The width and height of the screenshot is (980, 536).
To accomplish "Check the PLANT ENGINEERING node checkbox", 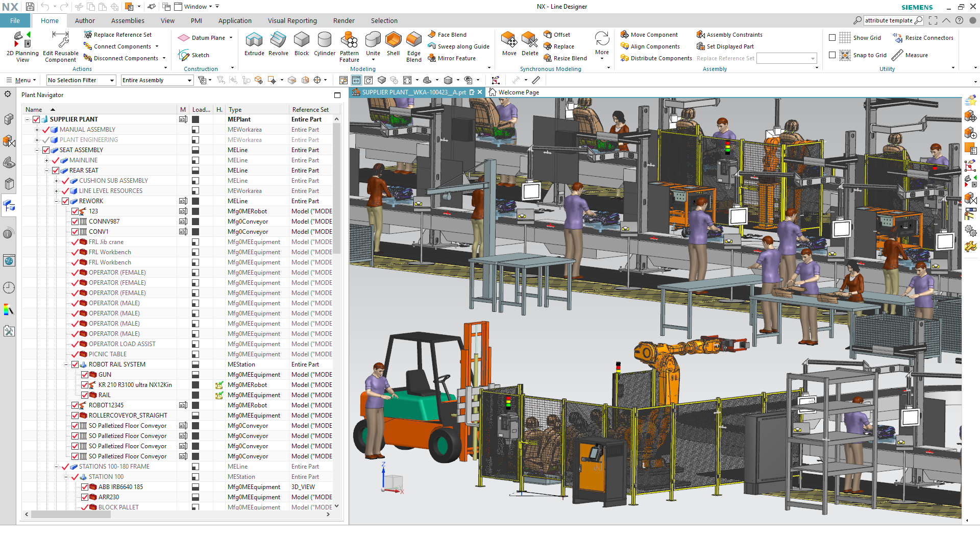I will 46,139.
